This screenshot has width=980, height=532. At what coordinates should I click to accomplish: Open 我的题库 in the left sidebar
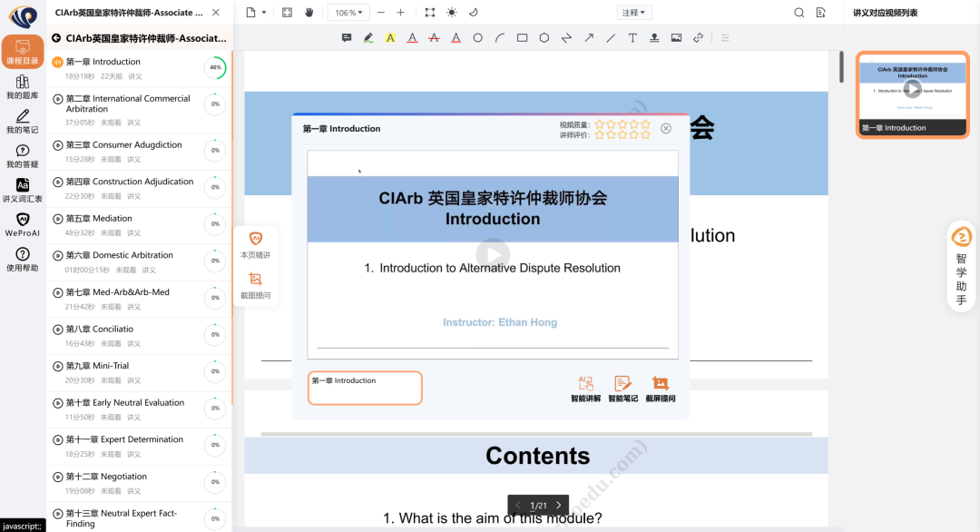click(23, 87)
